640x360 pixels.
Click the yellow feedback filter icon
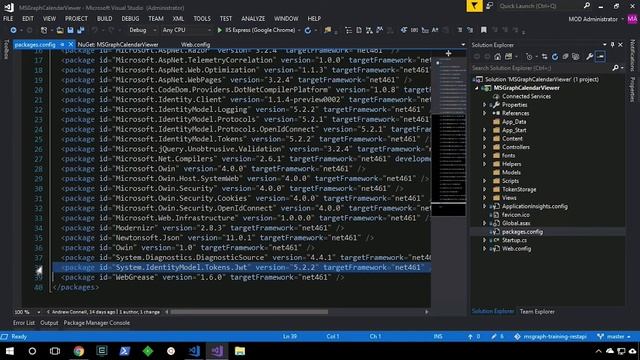coord(474,6)
